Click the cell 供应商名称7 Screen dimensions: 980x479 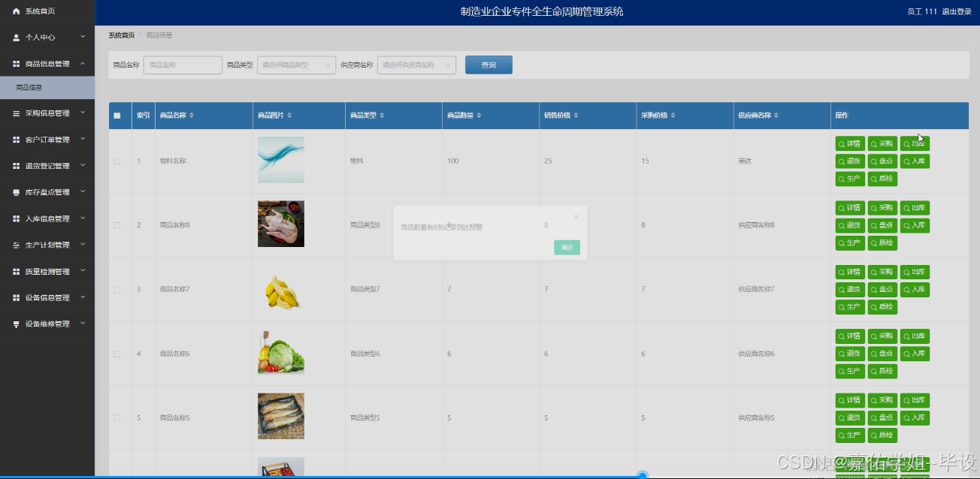(x=756, y=290)
